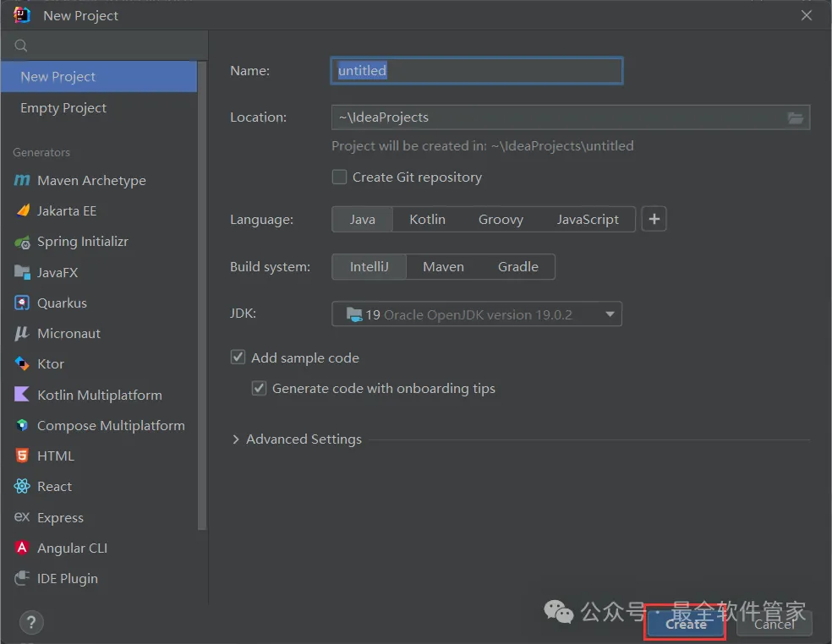Screen dimensions: 832x644
Task: Click the Express generator label
Action: (61, 518)
